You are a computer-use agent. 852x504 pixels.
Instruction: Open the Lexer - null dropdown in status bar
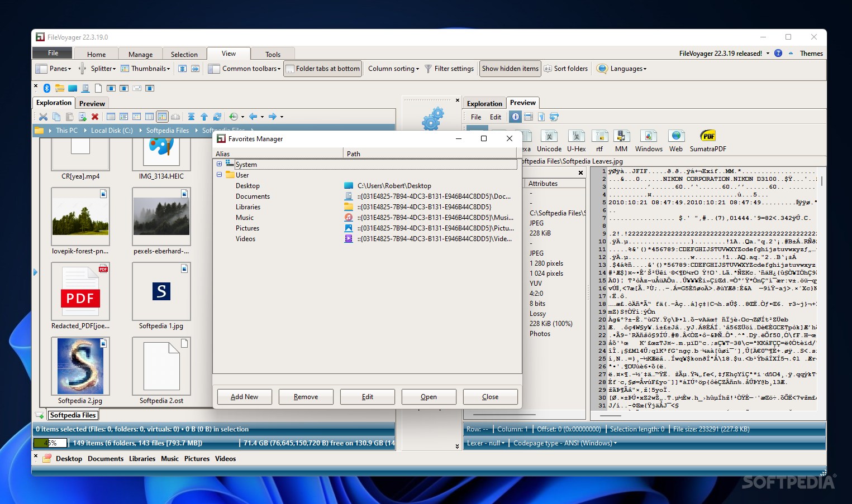point(486,443)
